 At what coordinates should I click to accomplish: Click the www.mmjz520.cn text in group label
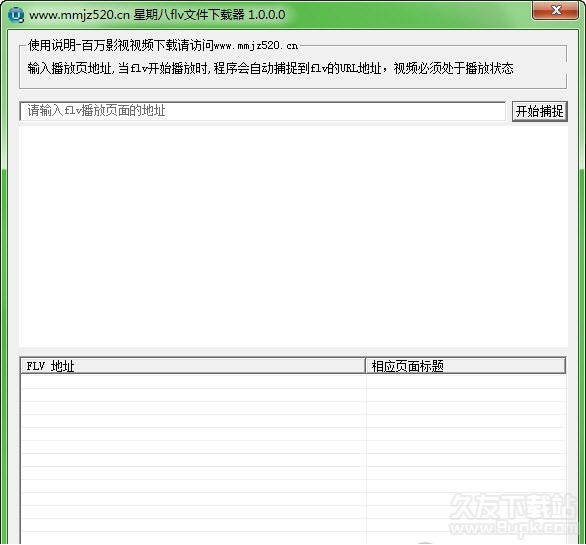256,46
